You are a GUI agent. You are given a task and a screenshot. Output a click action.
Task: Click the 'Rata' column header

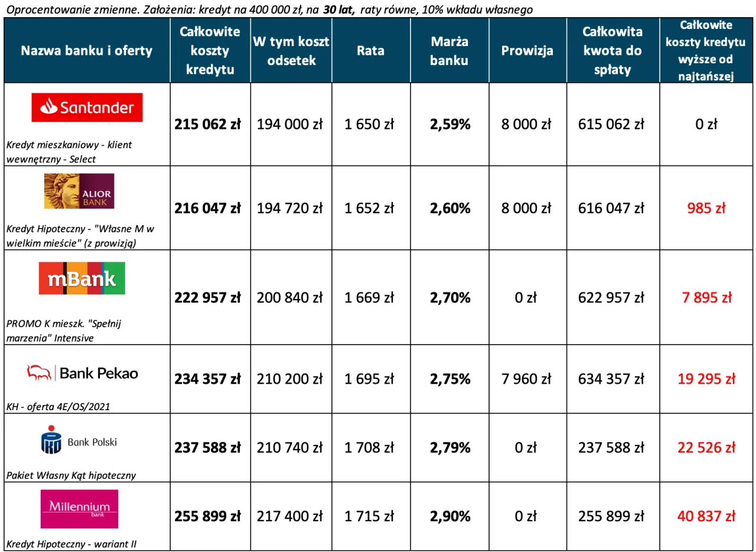click(370, 50)
